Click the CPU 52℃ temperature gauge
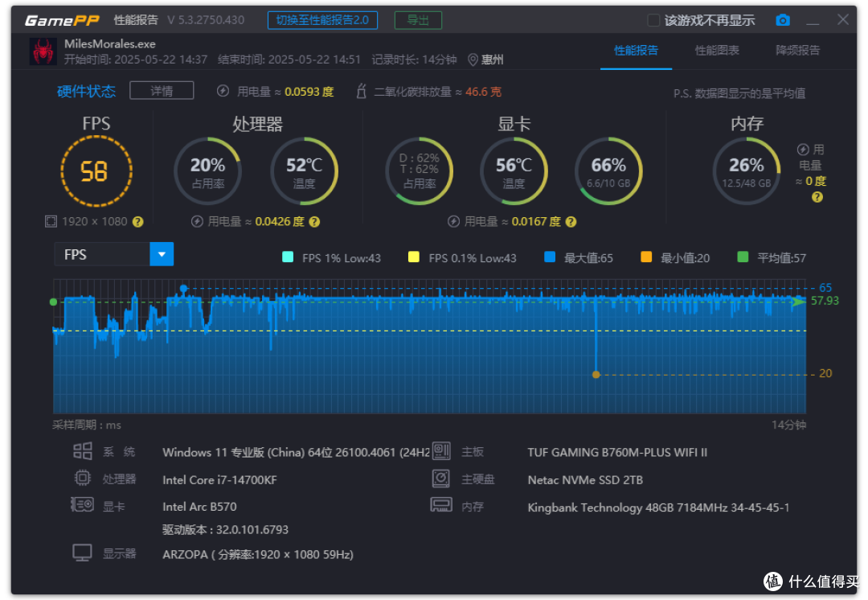 304,171
